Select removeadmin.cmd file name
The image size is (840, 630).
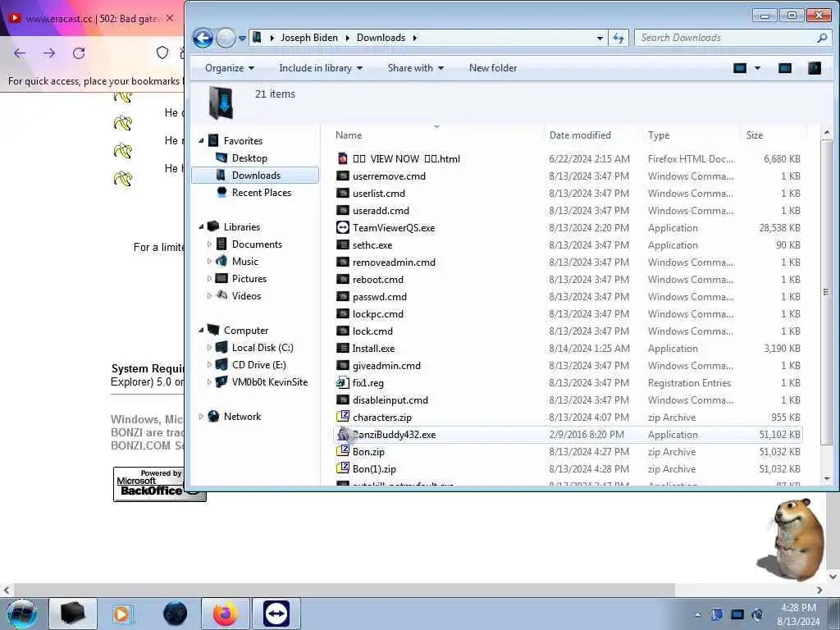pos(394,262)
